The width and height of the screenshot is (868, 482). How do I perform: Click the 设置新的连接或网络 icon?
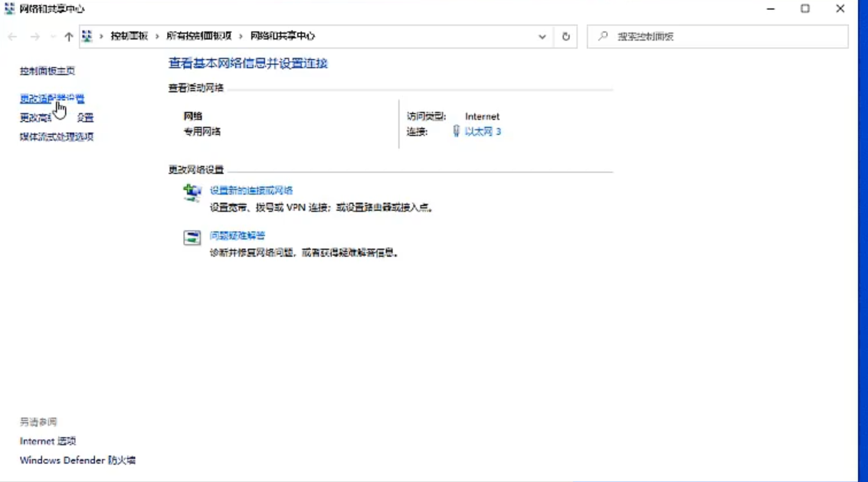pyautogui.click(x=192, y=192)
